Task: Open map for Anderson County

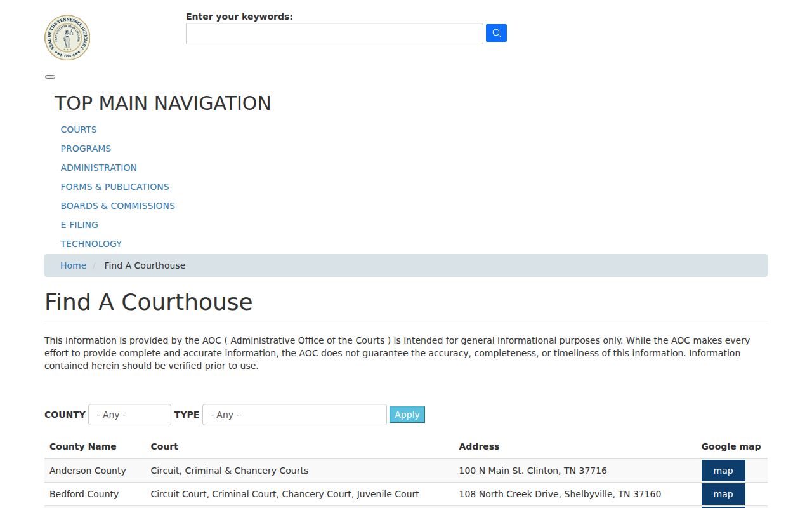Action: pyautogui.click(x=723, y=471)
